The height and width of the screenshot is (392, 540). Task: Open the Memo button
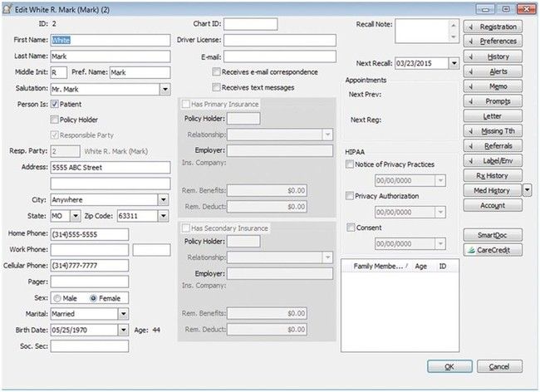[492, 86]
